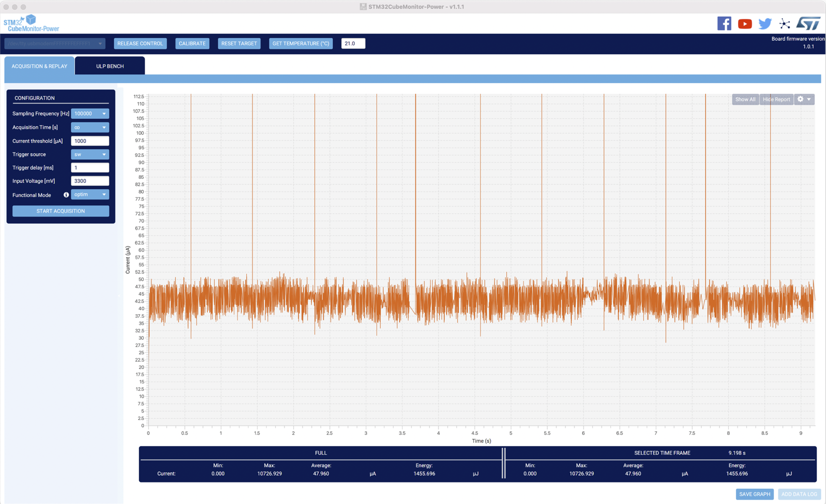Image resolution: width=826 pixels, height=504 pixels.
Task: Click the Average value in Selected Time Frame
Action: point(633,474)
